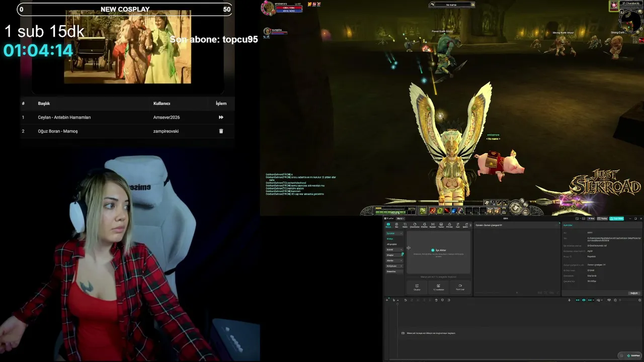
Task: Open the Geçişler tab in CapCut
Action: [x=433, y=225]
